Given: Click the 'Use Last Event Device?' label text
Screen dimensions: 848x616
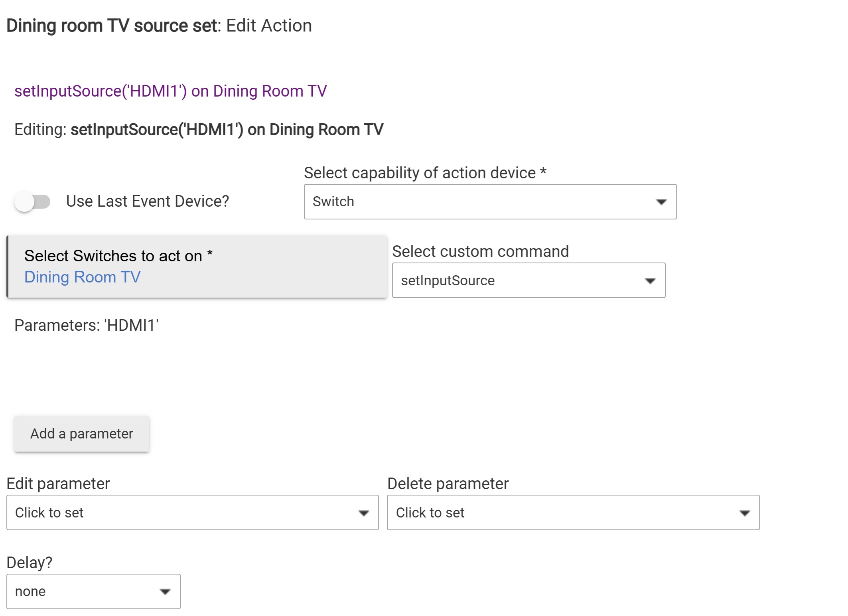Looking at the screenshot, I should pos(147,201).
